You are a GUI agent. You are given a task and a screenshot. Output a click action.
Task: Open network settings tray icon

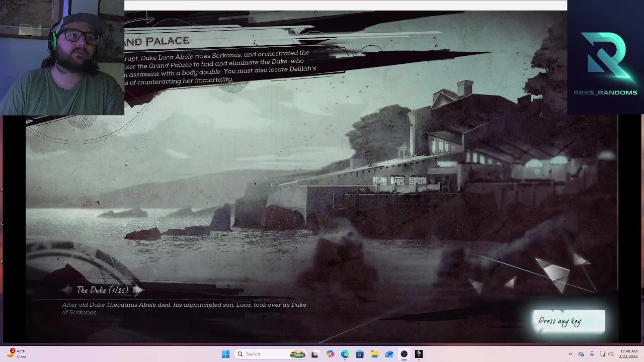(x=603, y=354)
